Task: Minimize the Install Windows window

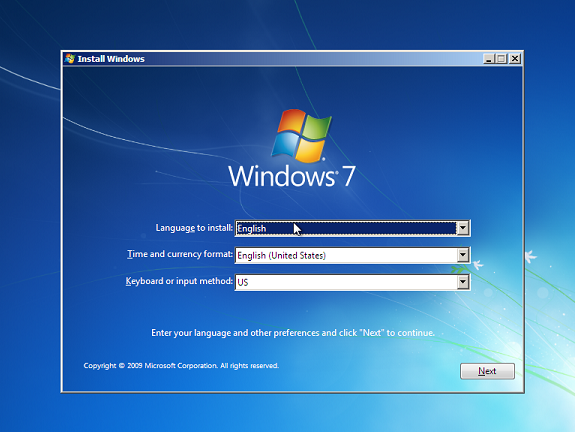Action: pyautogui.click(x=488, y=59)
